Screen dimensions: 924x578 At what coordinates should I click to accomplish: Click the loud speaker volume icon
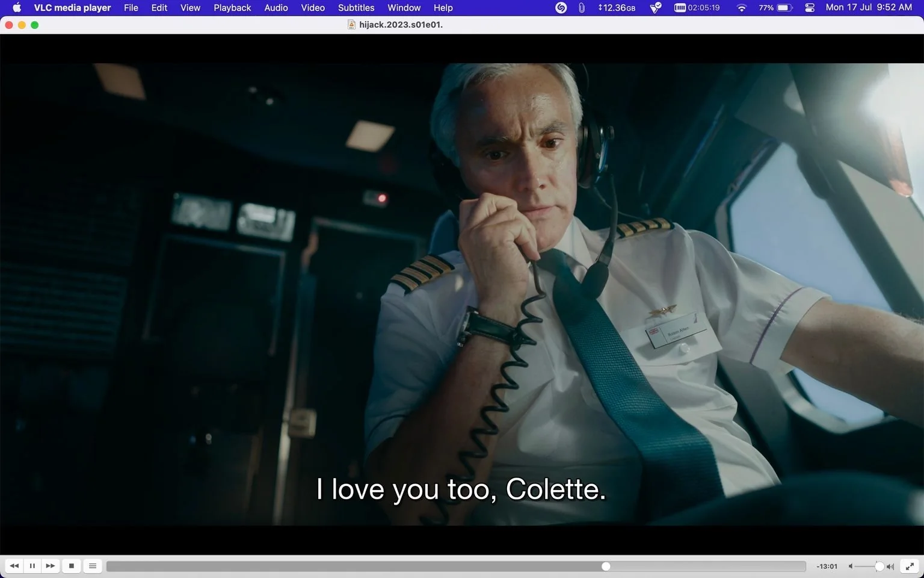890,567
